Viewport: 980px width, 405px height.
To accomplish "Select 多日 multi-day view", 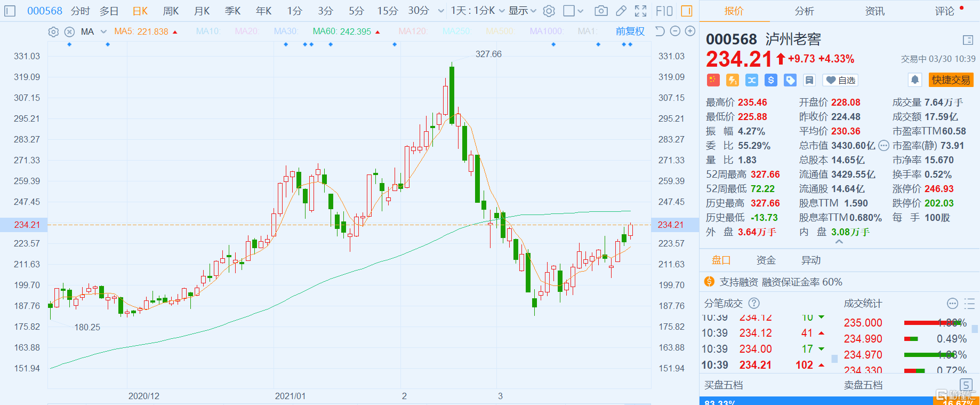I will [x=109, y=11].
